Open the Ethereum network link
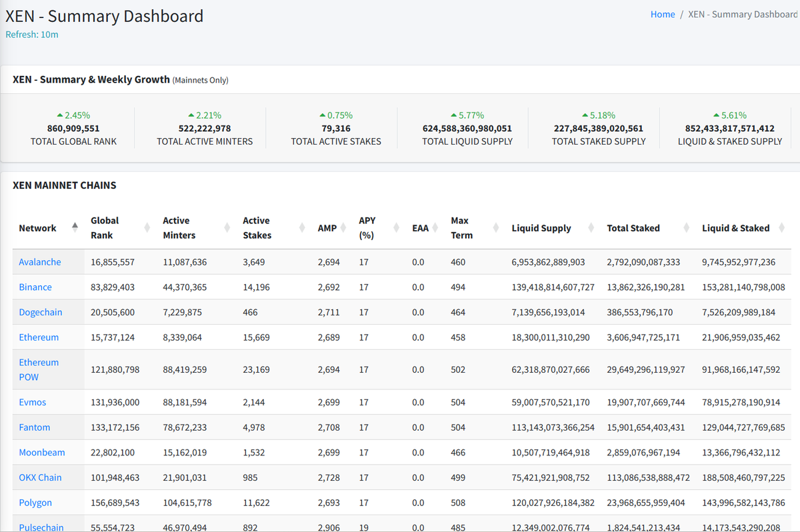 click(39, 337)
